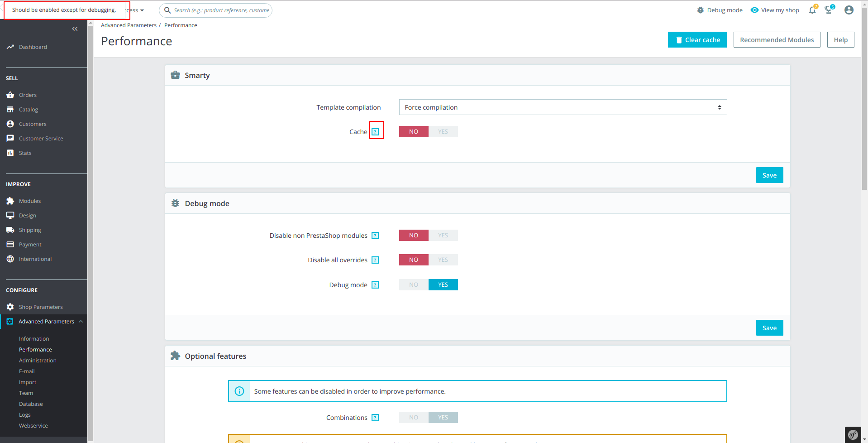Screen dimensions: 868x443
Task: Click the Design monitor icon
Action: pos(10,216)
